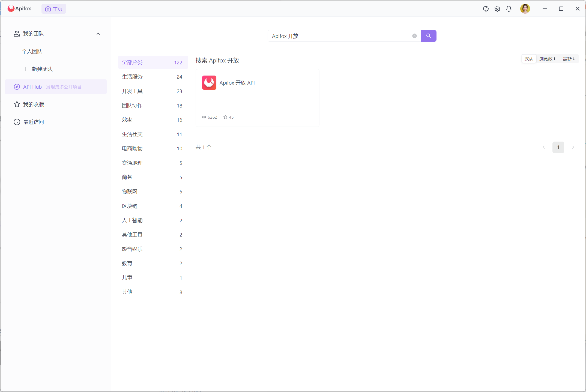Go to next results page
The image size is (586, 392).
click(573, 147)
